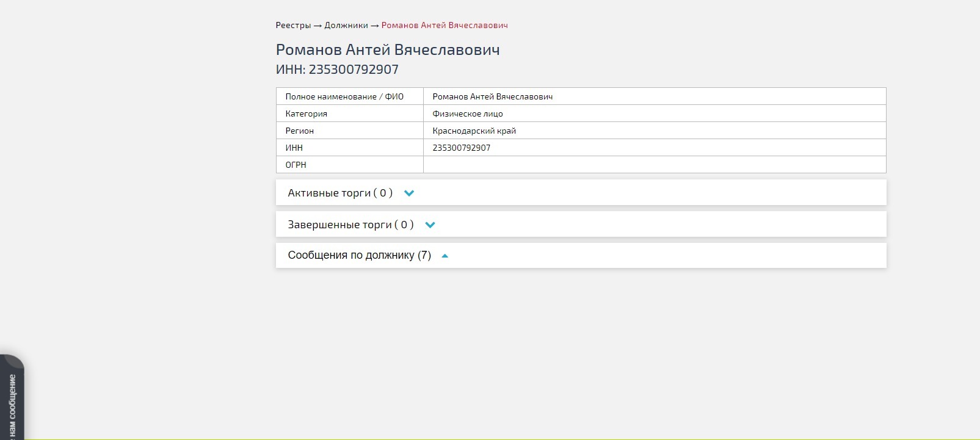This screenshot has width=980, height=440.
Task: Click the empty ОГРН value cell
Action: click(653, 165)
